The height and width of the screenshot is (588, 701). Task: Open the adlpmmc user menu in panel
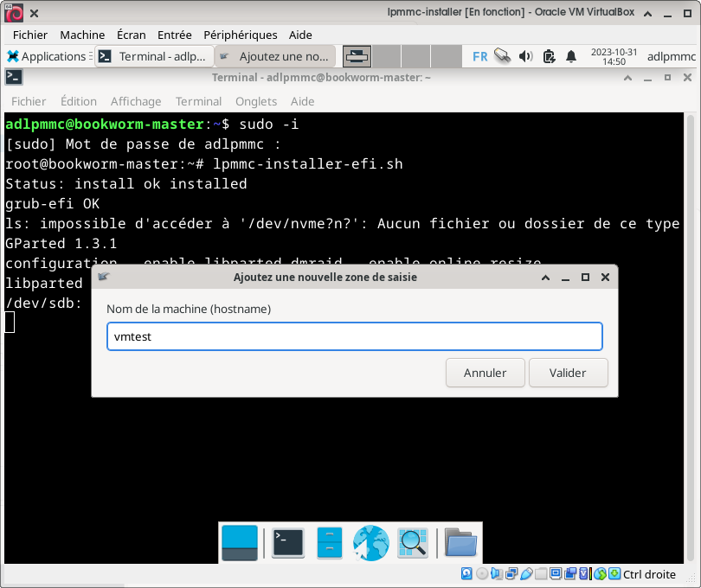(x=671, y=57)
